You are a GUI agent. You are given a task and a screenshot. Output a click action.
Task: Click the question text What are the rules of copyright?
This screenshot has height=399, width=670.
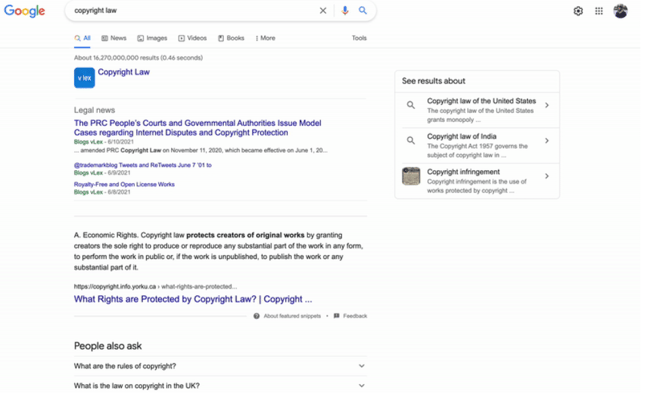click(125, 366)
